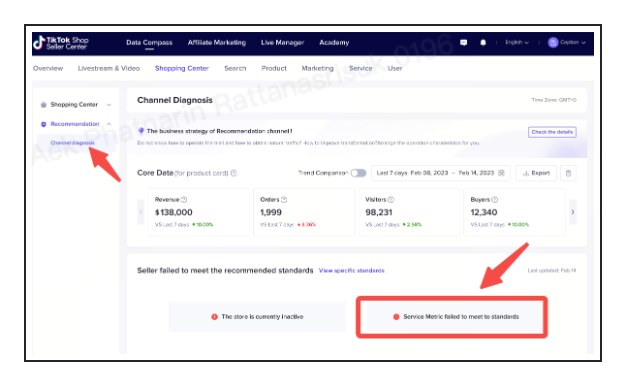626x386 pixels.
Task: Switch to the User tab
Action: [395, 68]
